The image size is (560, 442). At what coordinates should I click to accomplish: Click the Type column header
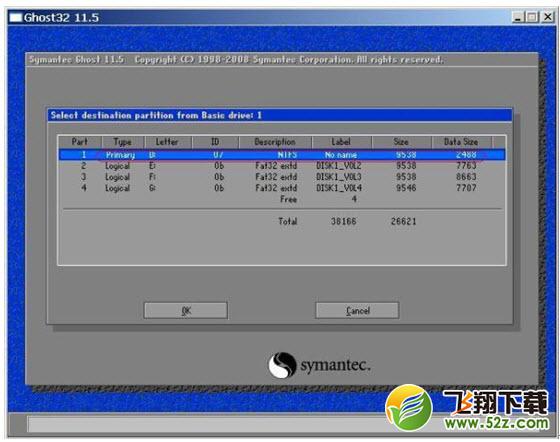(123, 142)
